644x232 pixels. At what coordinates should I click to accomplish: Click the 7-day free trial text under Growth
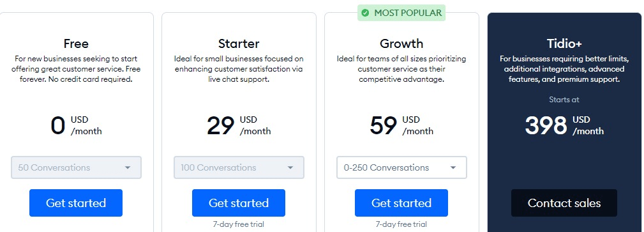[401, 224]
